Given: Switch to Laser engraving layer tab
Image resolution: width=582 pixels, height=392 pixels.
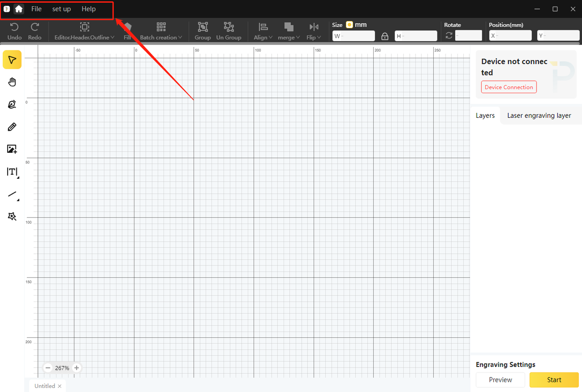Looking at the screenshot, I should click(539, 116).
